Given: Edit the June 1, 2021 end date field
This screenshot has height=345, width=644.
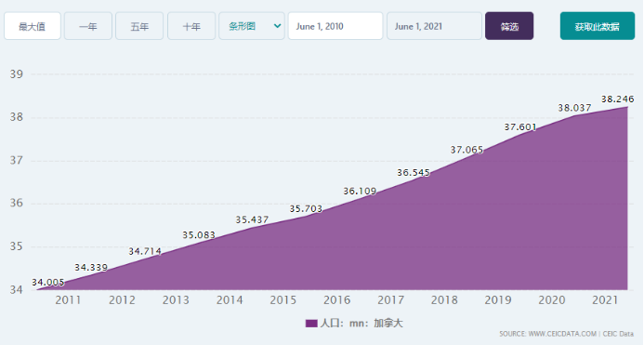Looking at the screenshot, I should coord(434,26).
